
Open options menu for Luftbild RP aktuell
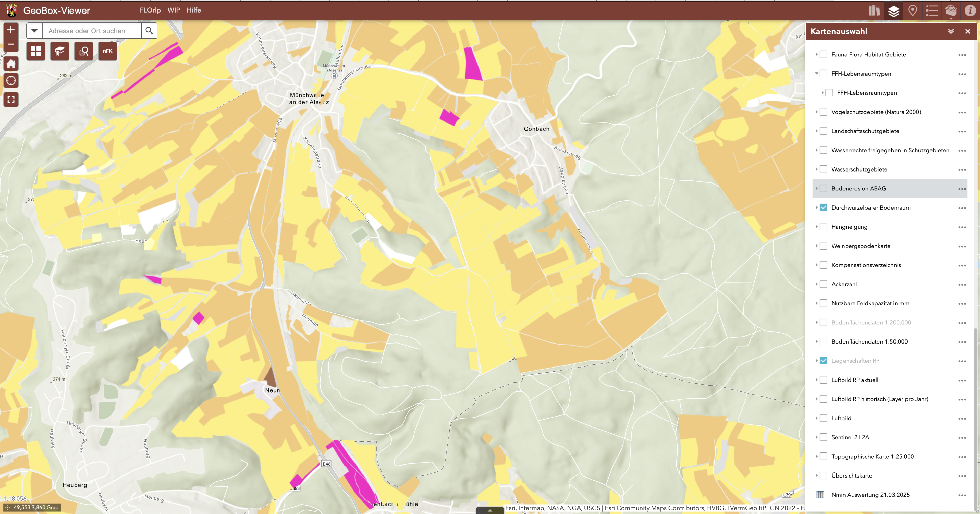962,381
